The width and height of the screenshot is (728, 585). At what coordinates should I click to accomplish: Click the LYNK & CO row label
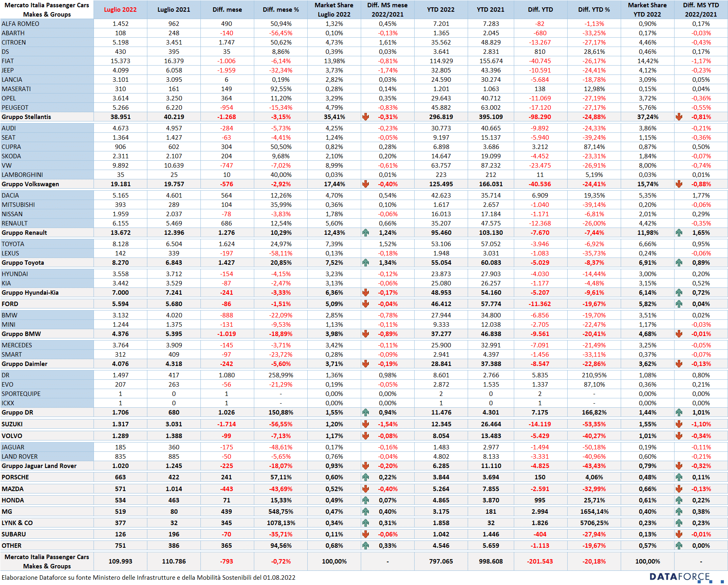(x=17, y=523)
